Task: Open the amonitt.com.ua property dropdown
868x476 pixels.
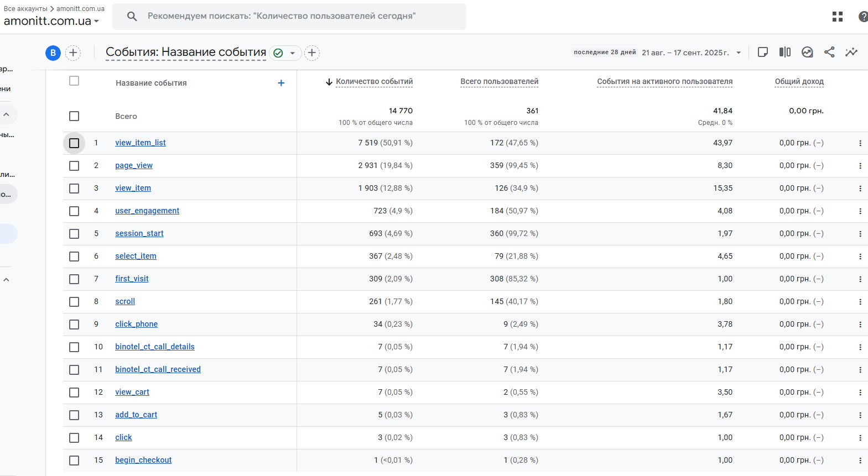Action: pyautogui.click(x=51, y=21)
